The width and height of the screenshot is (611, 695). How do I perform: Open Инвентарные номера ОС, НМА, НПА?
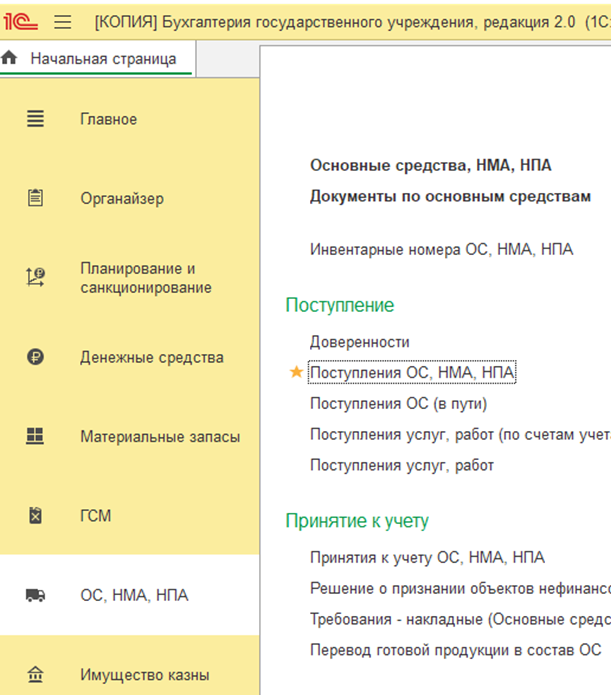442,250
